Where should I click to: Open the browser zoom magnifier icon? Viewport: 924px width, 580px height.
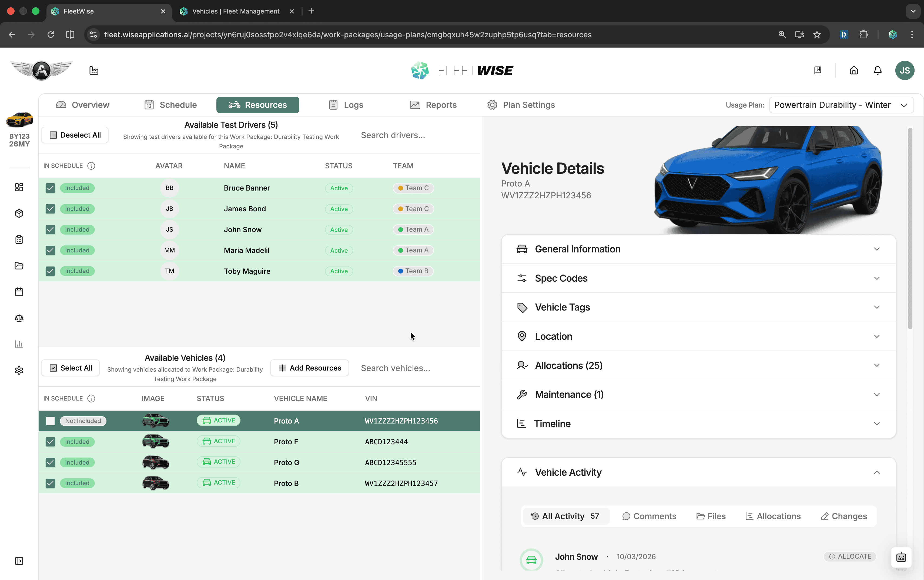782,35
